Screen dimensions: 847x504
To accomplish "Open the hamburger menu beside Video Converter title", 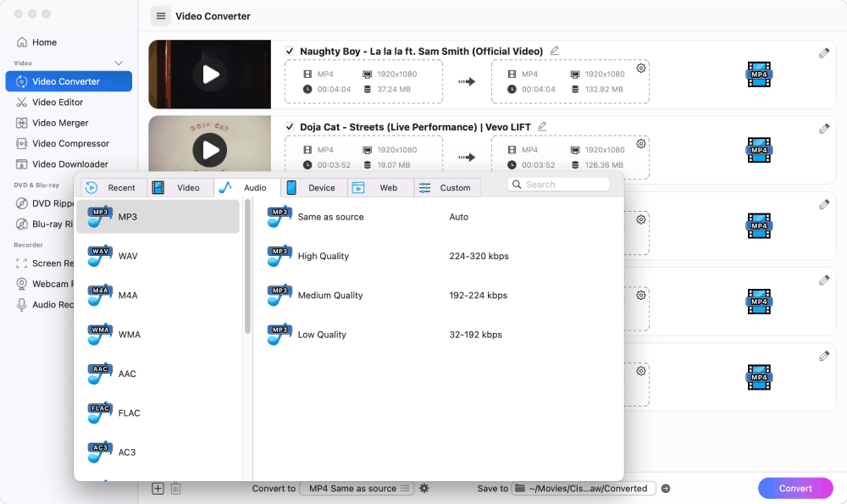I will tap(160, 16).
